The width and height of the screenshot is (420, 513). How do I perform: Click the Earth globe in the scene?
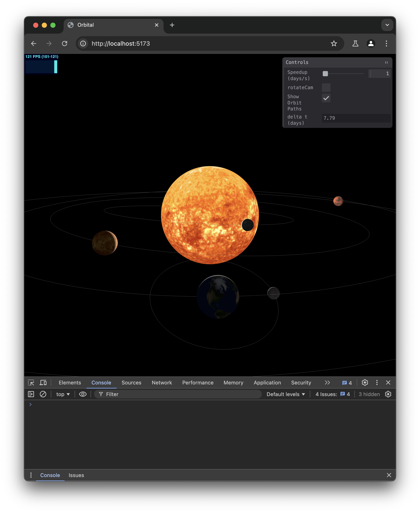tap(218, 297)
